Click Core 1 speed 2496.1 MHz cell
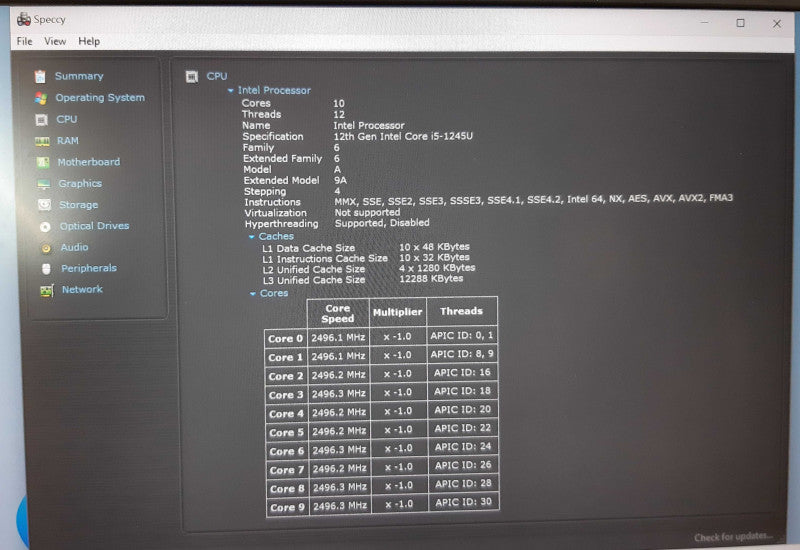Screen dimensions: 800x550 pos(338,356)
